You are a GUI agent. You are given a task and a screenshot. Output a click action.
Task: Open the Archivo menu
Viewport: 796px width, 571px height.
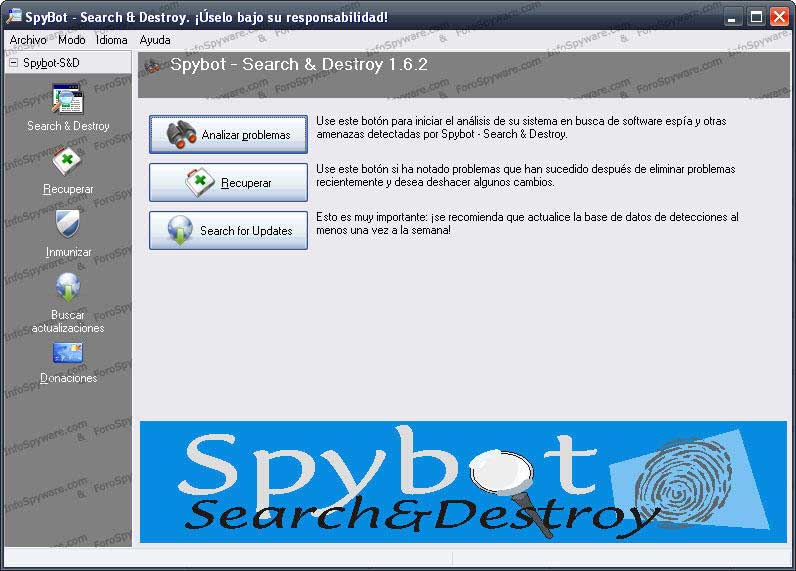[28, 40]
